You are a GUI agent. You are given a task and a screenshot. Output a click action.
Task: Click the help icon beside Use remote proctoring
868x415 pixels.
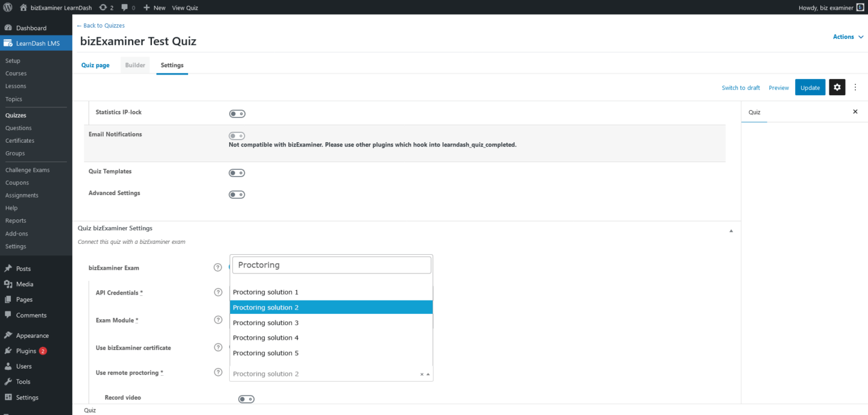pos(218,372)
